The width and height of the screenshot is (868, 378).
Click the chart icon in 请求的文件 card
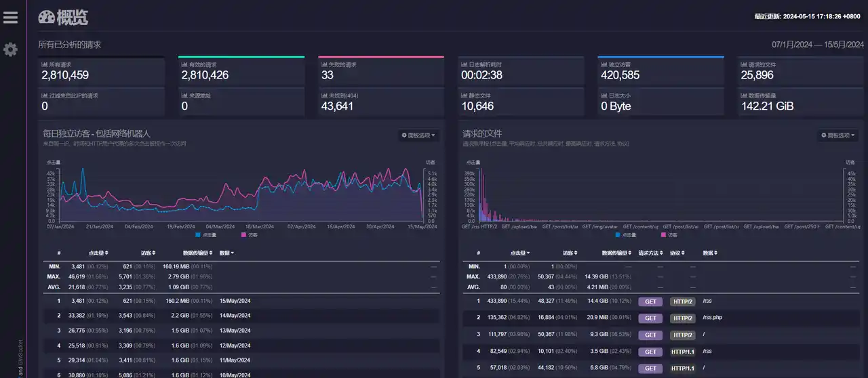click(743, 65)
